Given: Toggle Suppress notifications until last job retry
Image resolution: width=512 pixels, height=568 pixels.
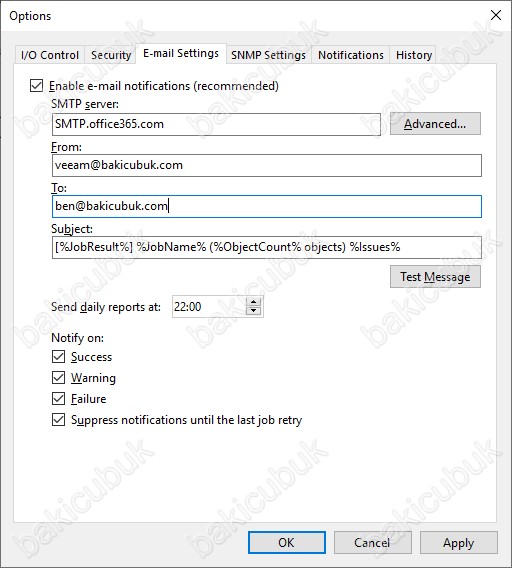Looking at the screenshot, I should (x=58, y=420).
